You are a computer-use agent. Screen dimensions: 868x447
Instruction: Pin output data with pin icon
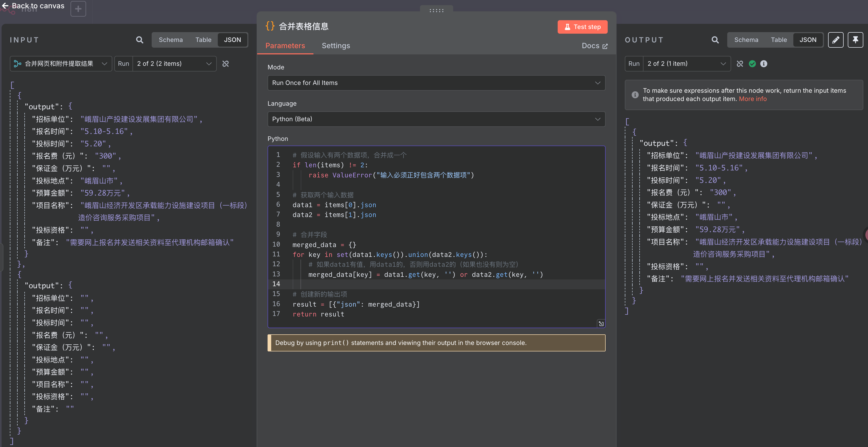tap(856, 40)
